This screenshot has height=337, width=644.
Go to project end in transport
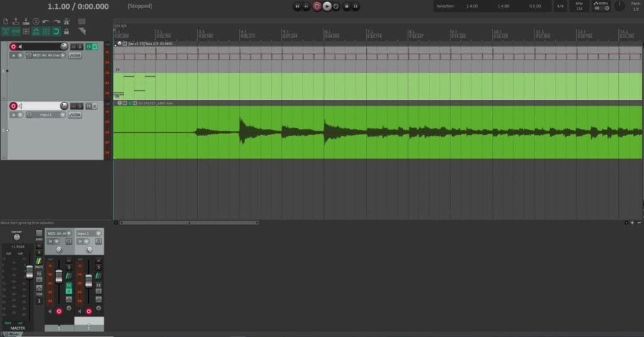point(306,6)
